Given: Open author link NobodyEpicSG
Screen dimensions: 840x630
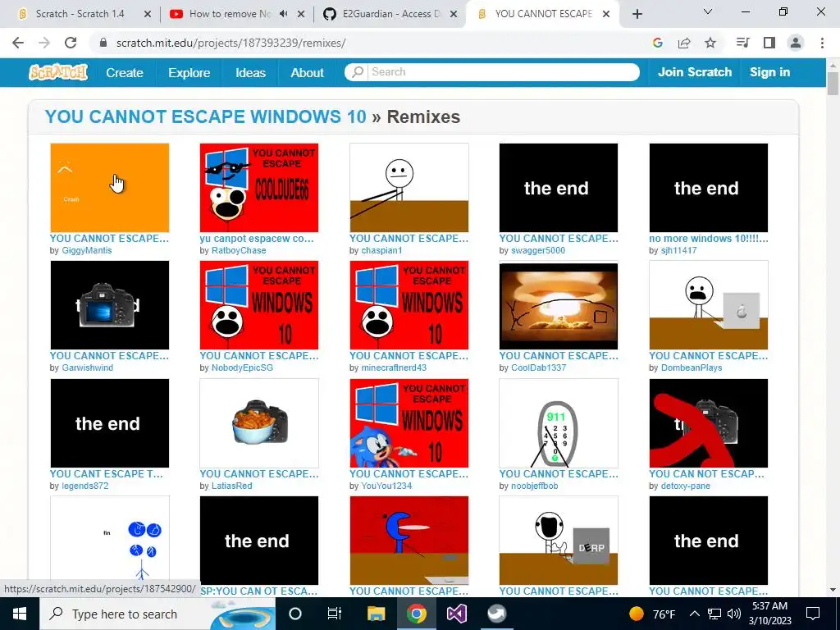Looking at the screenshot, I should (x=242, y=367).
